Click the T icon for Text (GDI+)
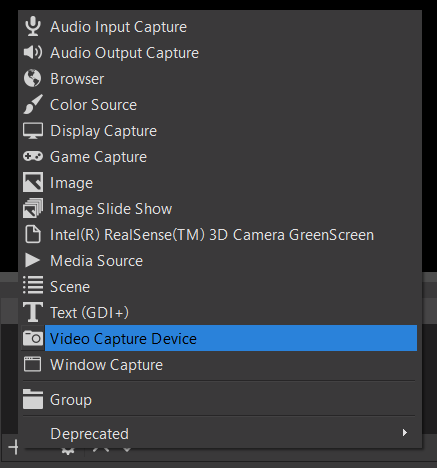Viewport: 437px width, 468px height. pos(33,312)
